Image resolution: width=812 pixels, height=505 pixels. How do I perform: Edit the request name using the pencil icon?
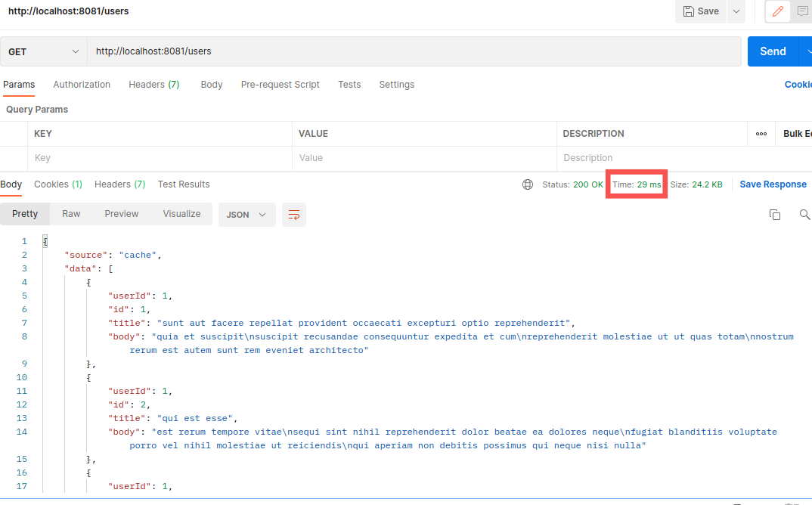(777, 11)
